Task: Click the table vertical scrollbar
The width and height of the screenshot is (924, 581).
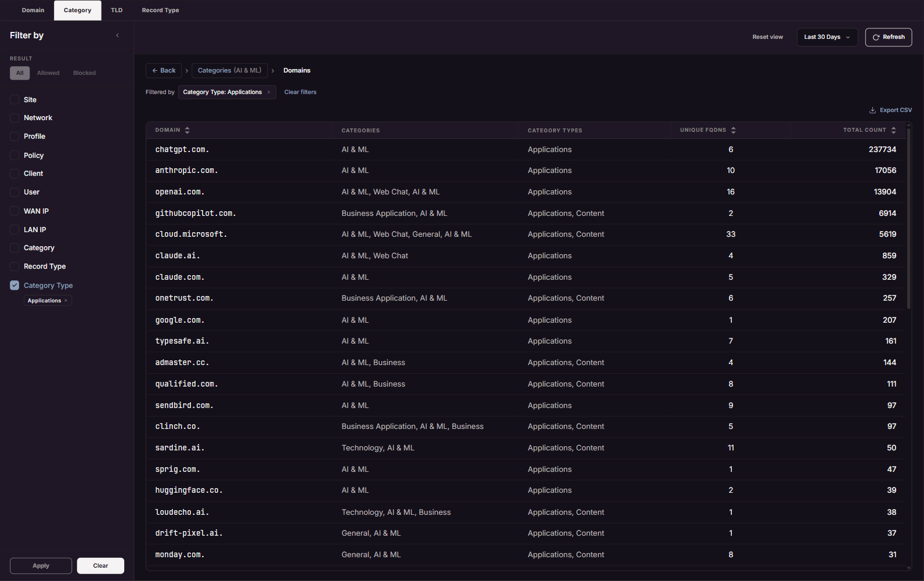Action: (x=908, y=218)
